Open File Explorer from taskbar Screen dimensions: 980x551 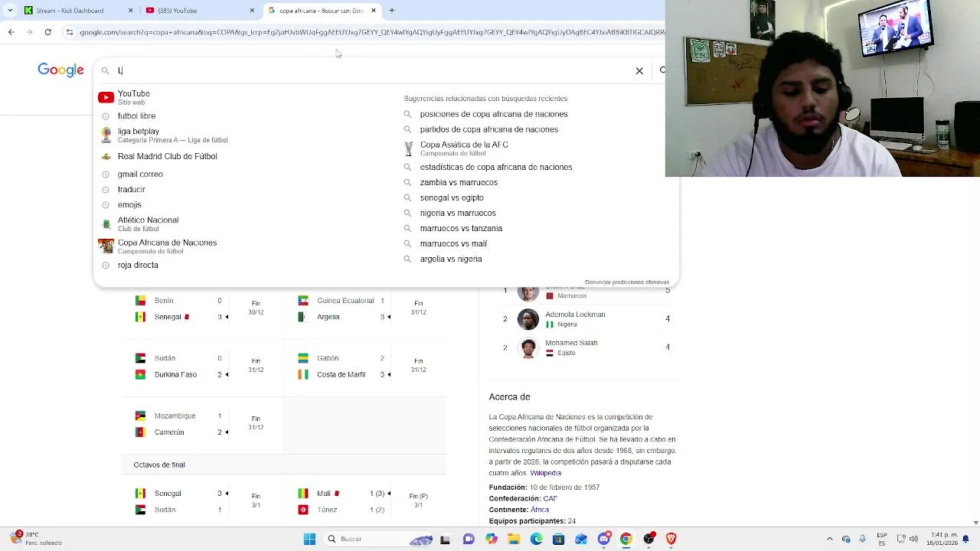514,539
